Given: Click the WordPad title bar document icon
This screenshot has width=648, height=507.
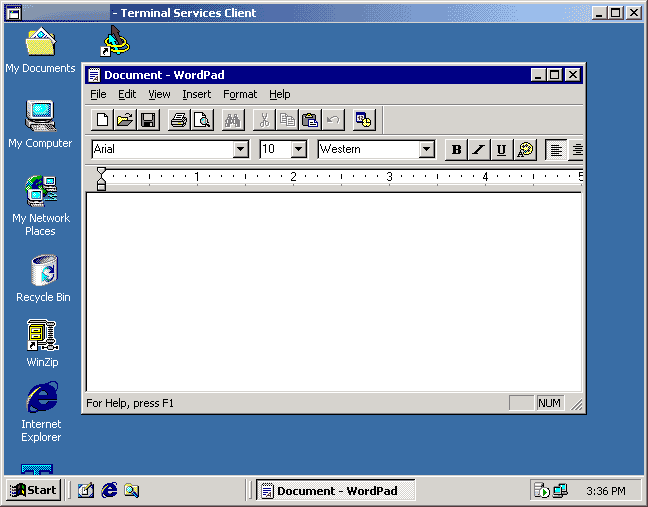Looking at the screenshot, I should point(94,75).
